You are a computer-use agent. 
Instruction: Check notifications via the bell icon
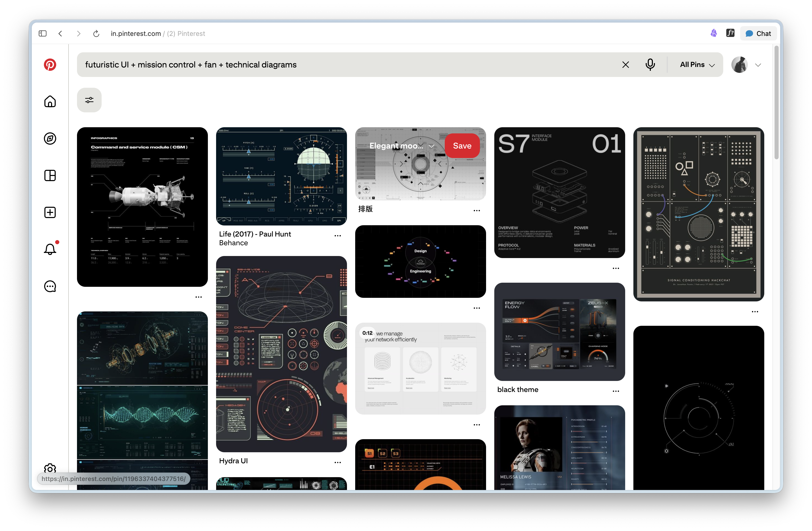pyautogui.click(x=50, y=249)
